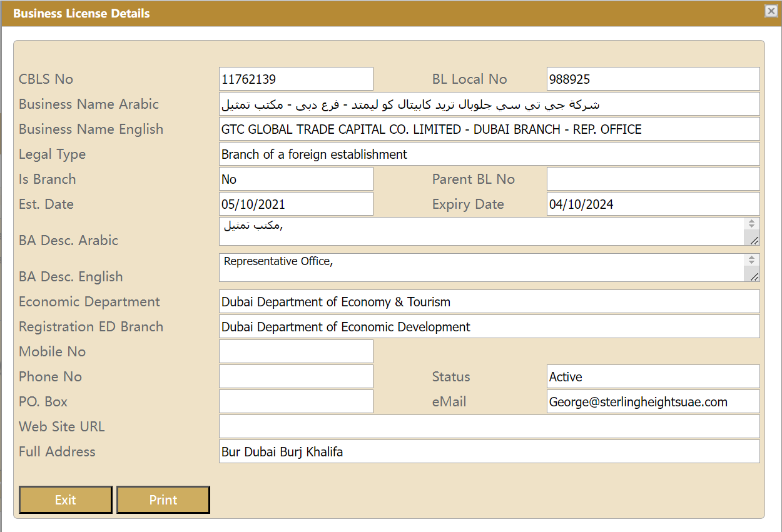
Task: Click the BL Local No field
Action: tap(653, 79)
